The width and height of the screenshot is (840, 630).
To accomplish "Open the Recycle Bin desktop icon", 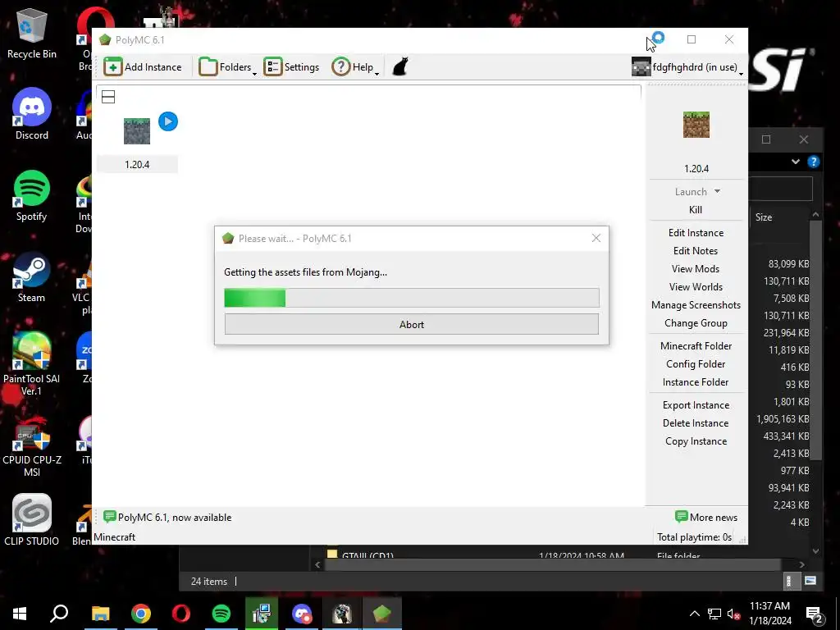I will 32,33.
